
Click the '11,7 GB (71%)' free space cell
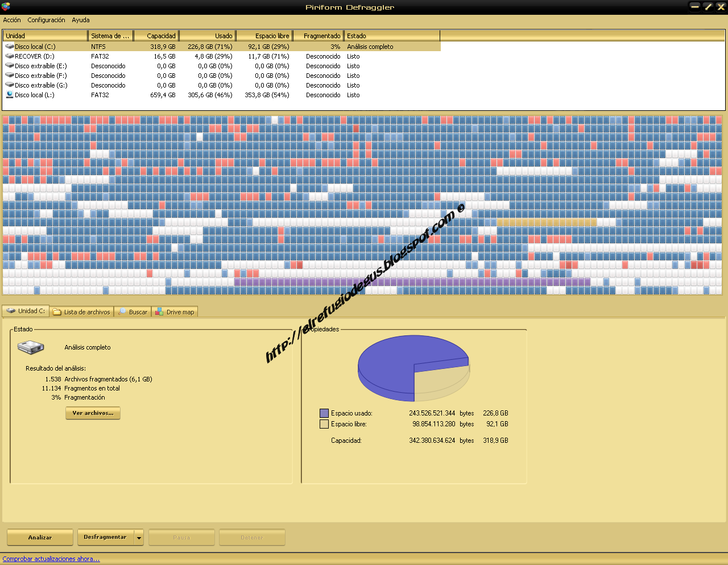tap(268, 56)
